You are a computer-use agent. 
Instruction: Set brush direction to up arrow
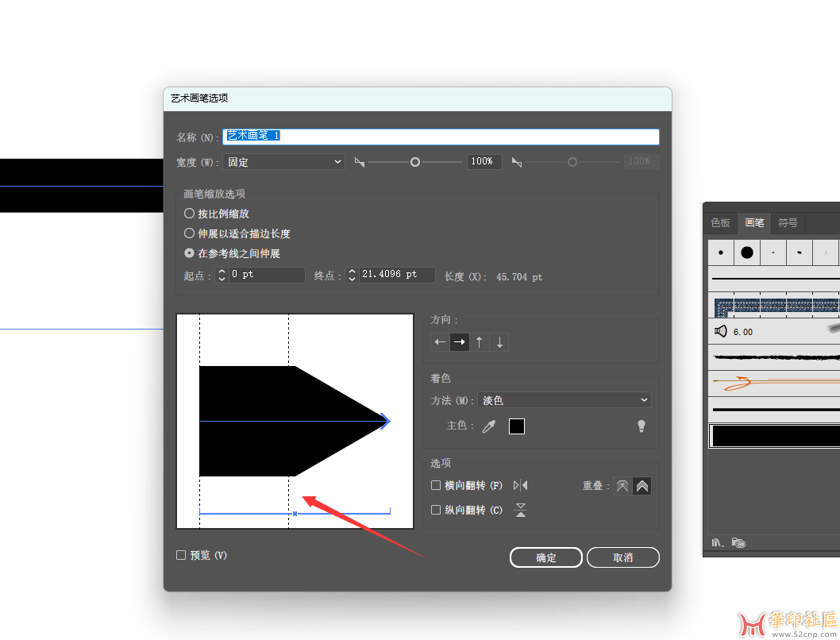(480, 342)
